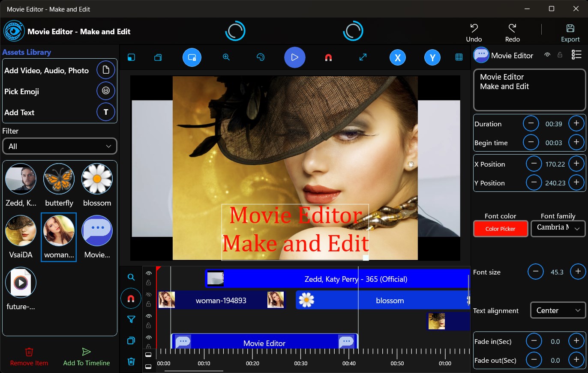This screenshot has width=588, height=373.
Task: Click the Add To Timeline button
Action: coord(86,357)
